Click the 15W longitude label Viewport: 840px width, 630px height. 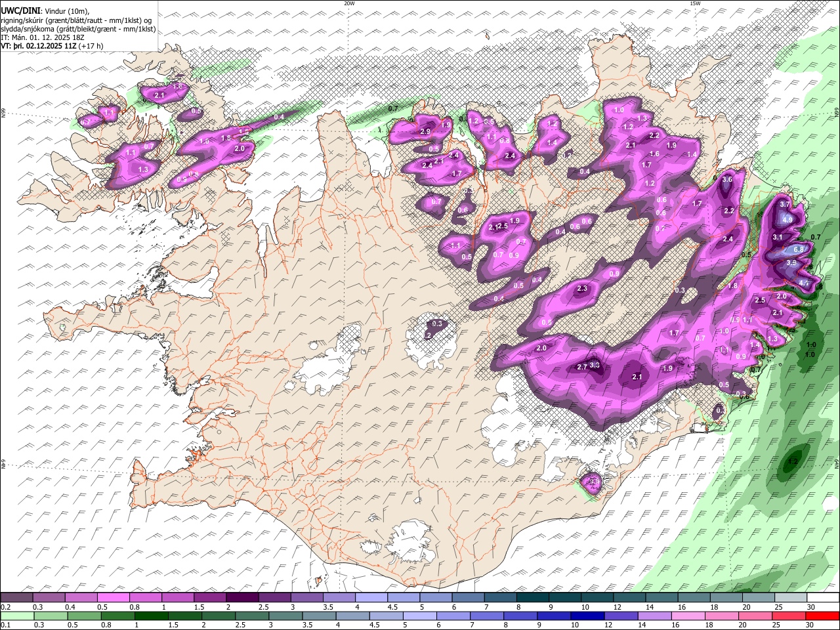pos(694,3)
